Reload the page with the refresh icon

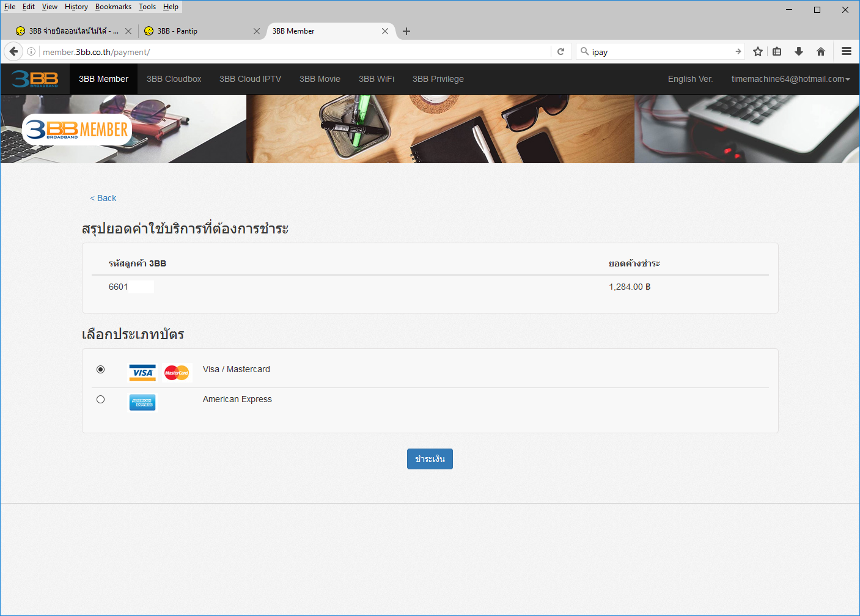[x=561, y=52]
